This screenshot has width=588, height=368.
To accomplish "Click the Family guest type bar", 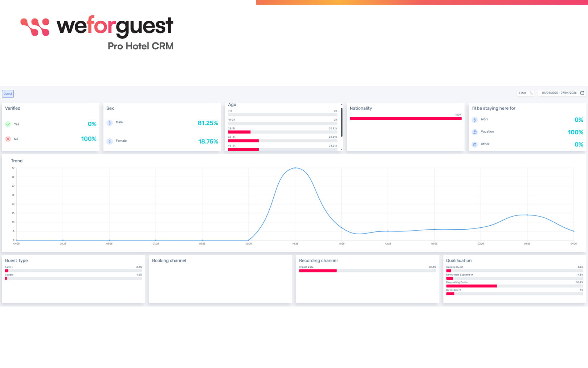I will click(x=74, y=271).
